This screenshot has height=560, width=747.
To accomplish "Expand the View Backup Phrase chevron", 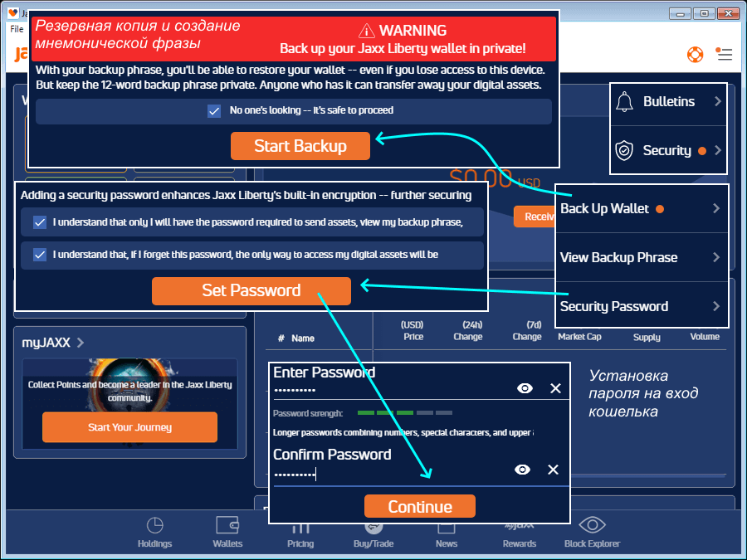I will click(x=716, y=257).
